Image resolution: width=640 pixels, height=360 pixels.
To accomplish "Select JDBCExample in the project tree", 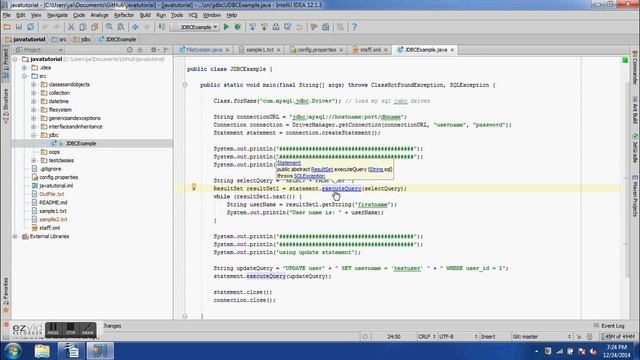I will pos(81,143).
